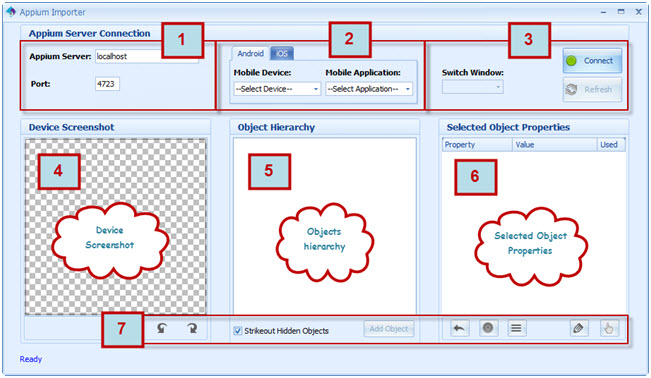Image resolution: width=651 pixels, height=378 pixels.
Task: Maximize the Appium Importer window
Action: [x=621, y=12]
